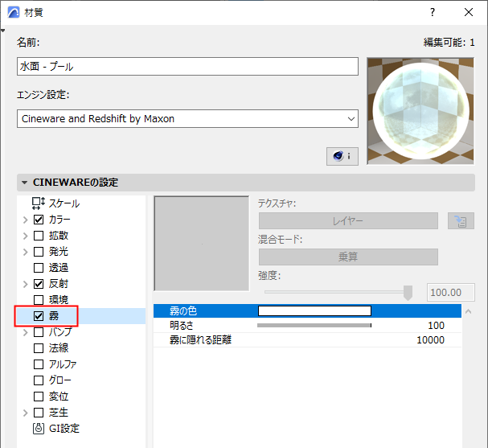Select the 法線 label in channel list
Screen dimensions: 488x448
(59, 348)
